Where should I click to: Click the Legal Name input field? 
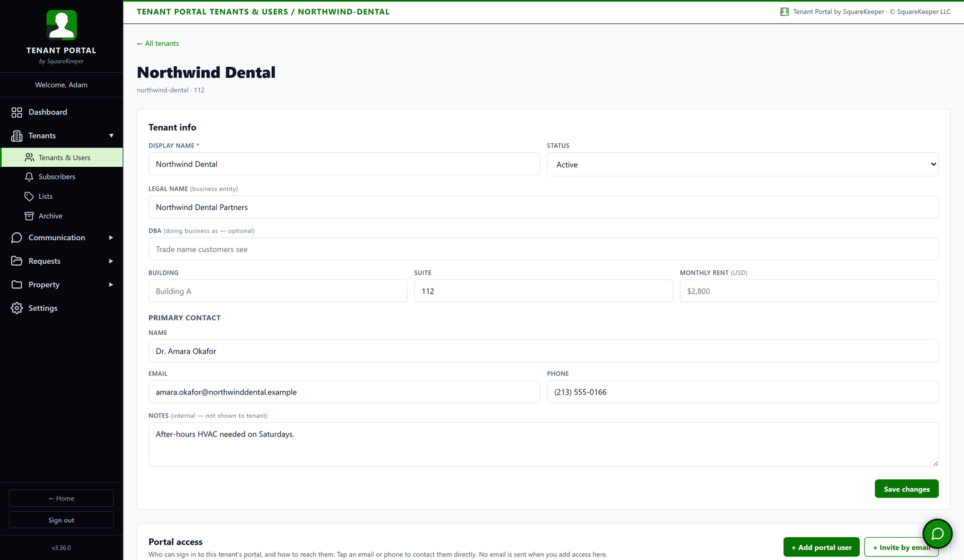543,207
